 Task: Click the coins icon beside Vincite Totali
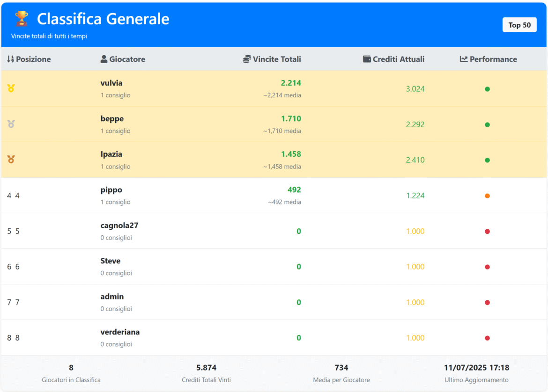(x=247, y=59)
